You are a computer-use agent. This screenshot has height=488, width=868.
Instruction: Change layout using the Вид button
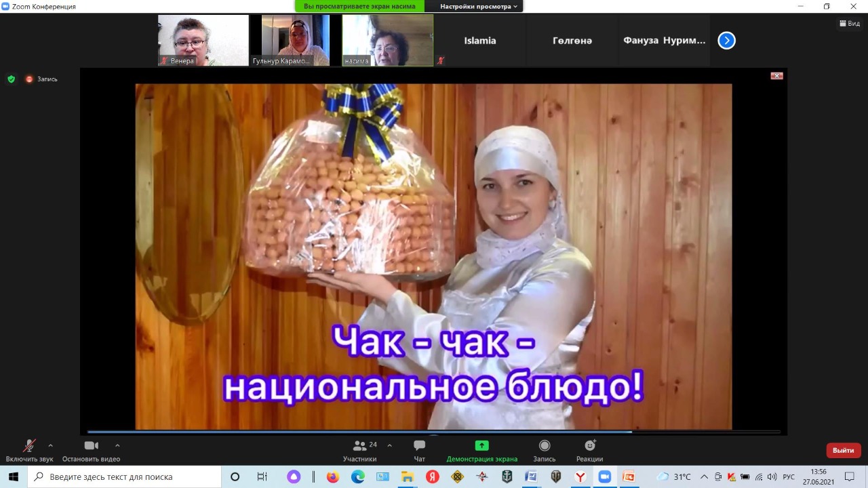[x=849, y=23]
